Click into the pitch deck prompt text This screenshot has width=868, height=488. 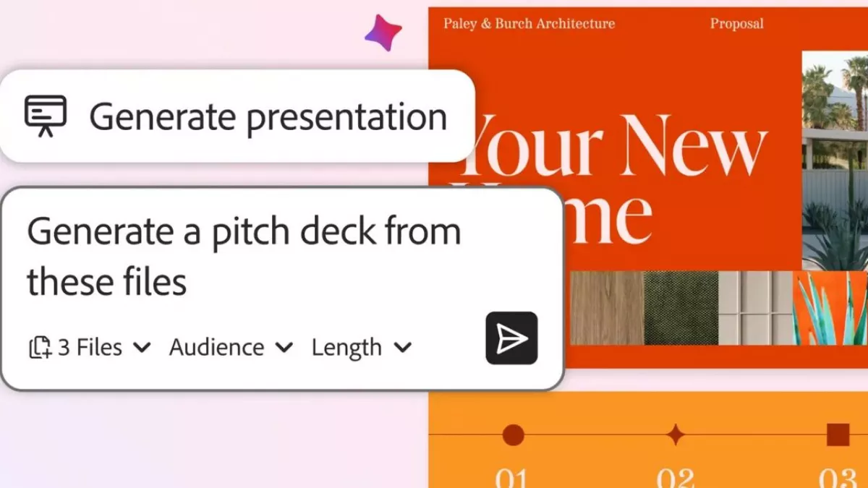243,256
